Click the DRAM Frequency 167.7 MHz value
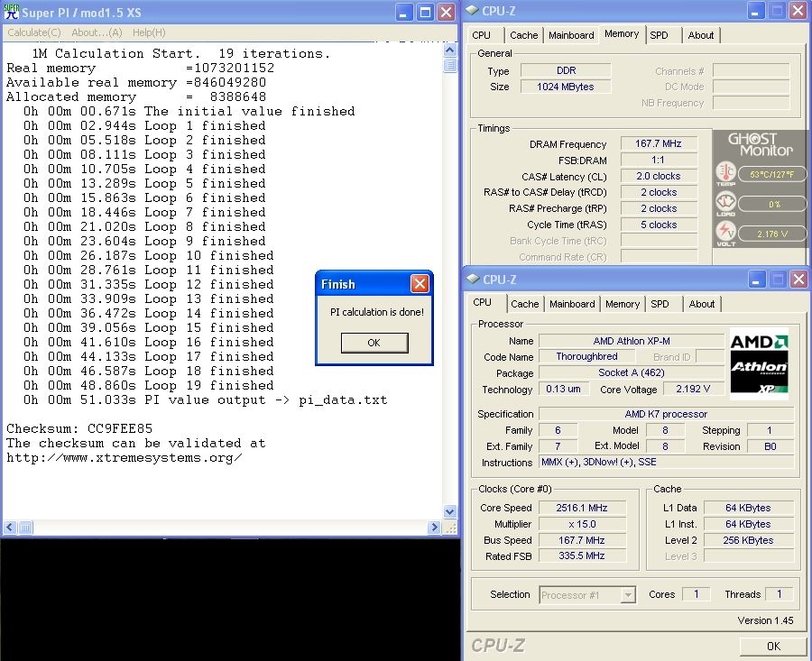This screenshot has width=812, height=661. 659,143
